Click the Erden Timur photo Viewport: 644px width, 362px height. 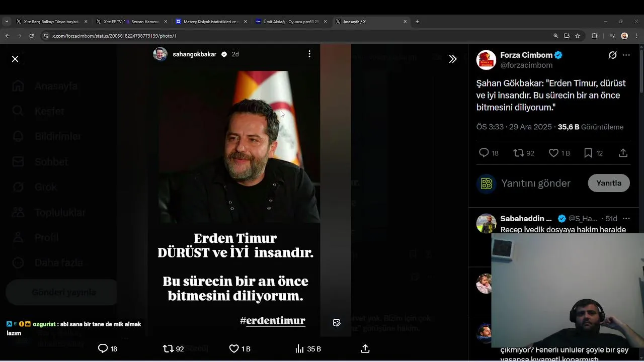point(239,146)
